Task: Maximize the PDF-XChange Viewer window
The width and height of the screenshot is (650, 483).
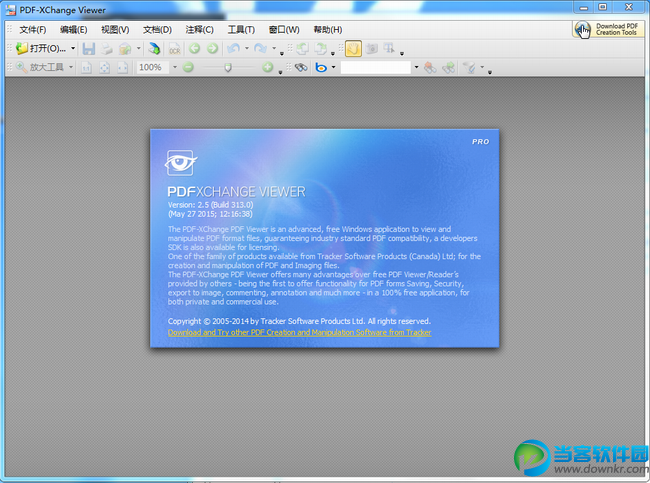Action: [x=603, y=7]
